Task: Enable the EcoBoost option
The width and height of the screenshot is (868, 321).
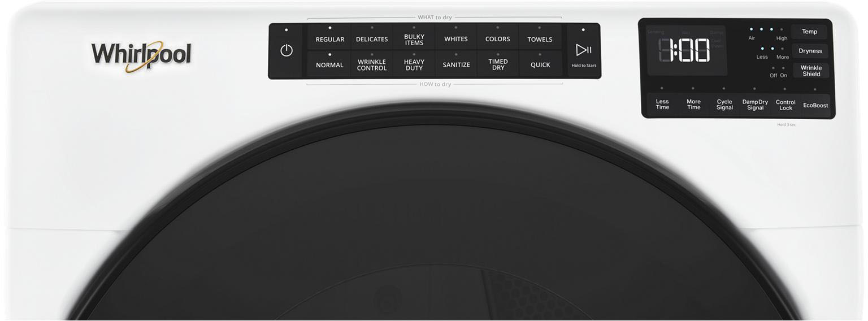Action: (815, 105)
